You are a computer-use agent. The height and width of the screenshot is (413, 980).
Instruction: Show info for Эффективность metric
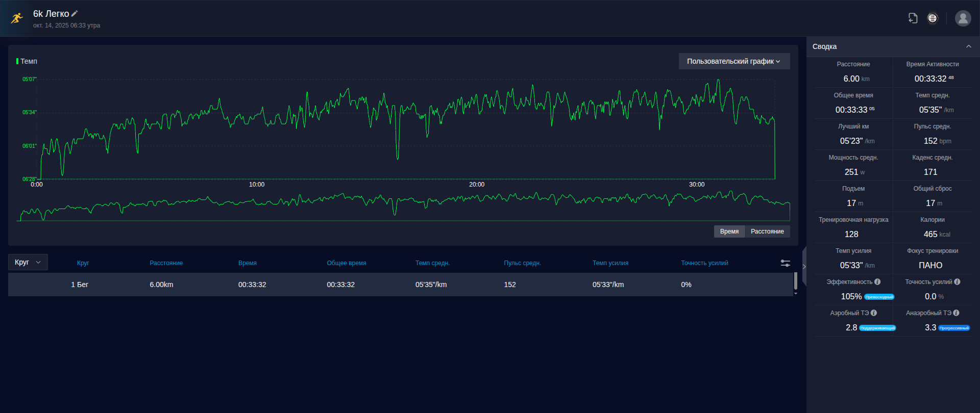[877, 282]
